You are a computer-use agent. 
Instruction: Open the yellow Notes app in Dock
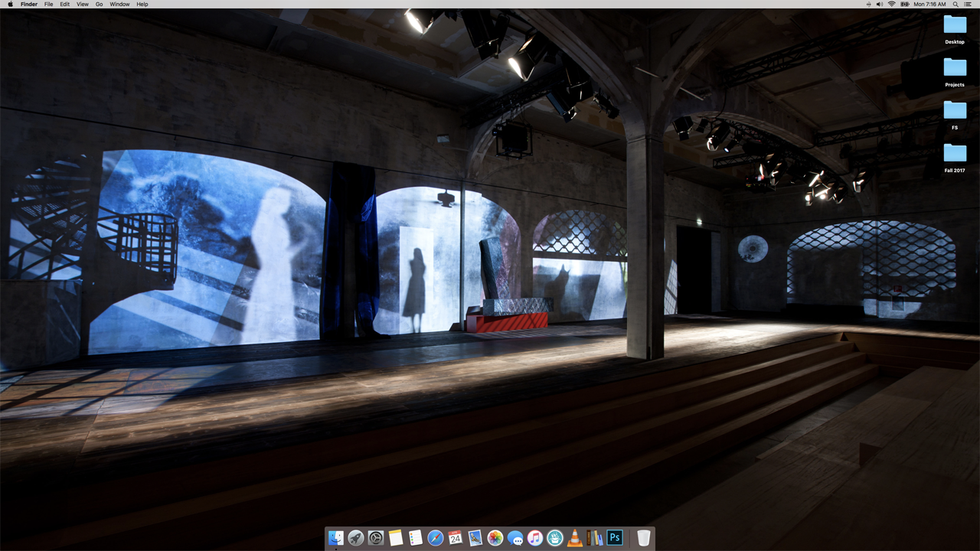click(395, 538)
